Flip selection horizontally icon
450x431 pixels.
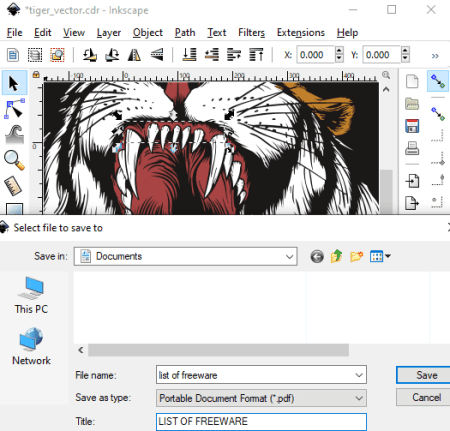point(134,55)
